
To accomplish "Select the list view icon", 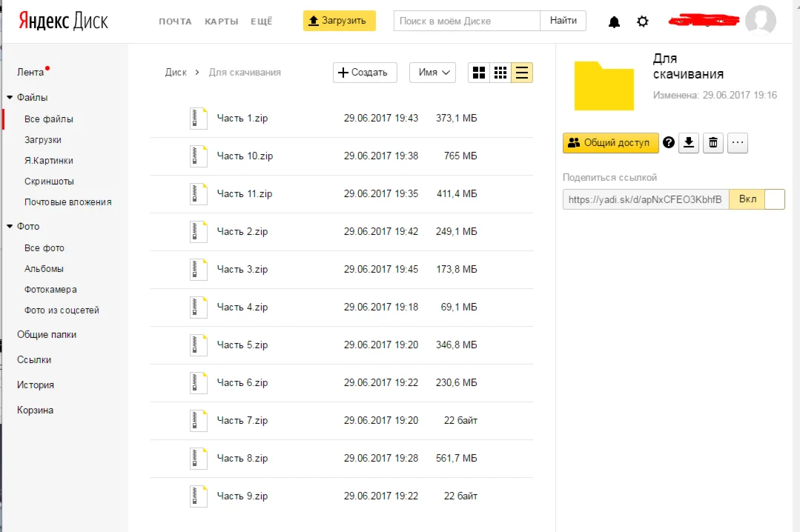I will pos(522,73).
